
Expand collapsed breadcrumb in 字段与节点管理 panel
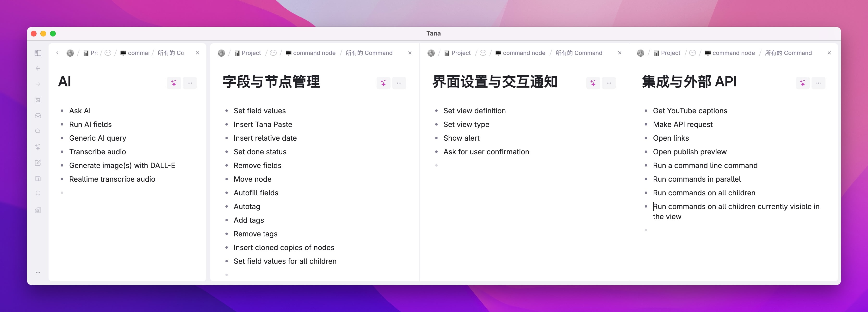(x=273, y=53)
